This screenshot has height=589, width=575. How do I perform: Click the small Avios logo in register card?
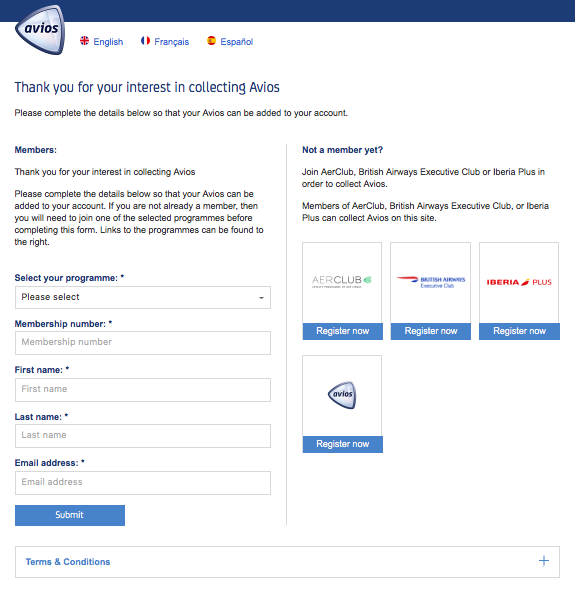click(342, 395)
